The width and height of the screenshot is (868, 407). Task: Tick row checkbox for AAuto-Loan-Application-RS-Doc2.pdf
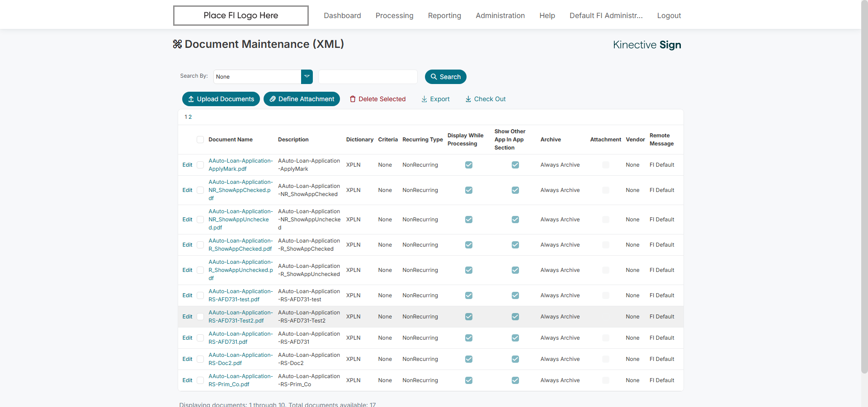200,359
